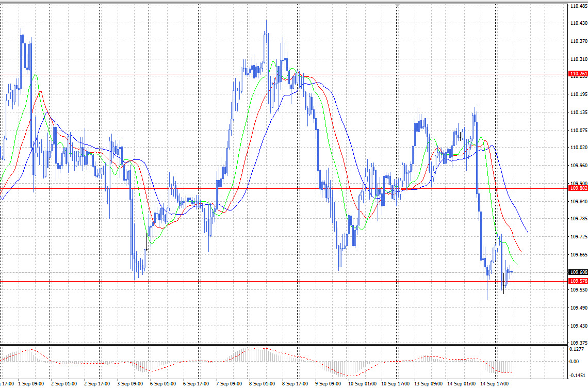Screen dimensions: 588x389
Task: Click the 109.960 price axis label
Action: click(579, 166)
